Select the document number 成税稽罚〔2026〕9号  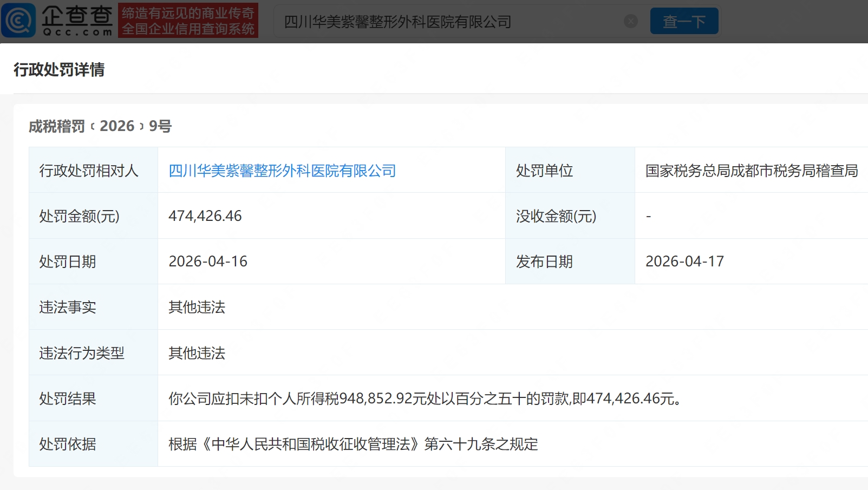click(x=100, y=126)
